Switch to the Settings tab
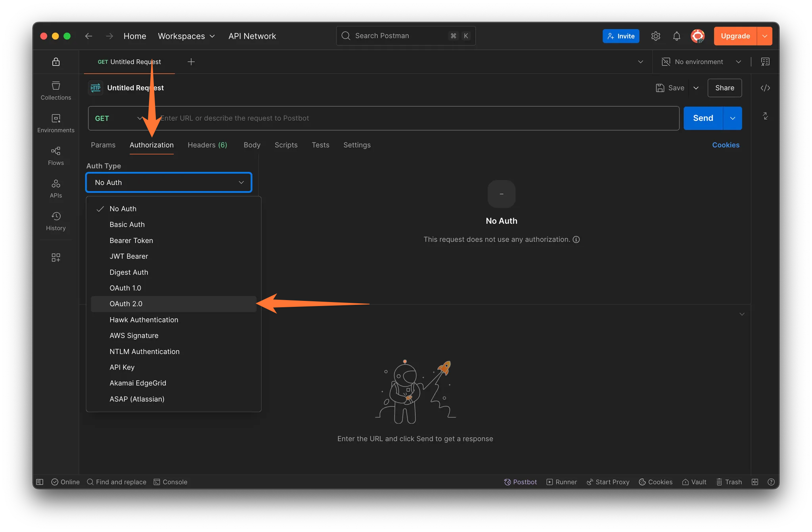The height and width of the screenshot is (532, 812). (x=357, y=145)
